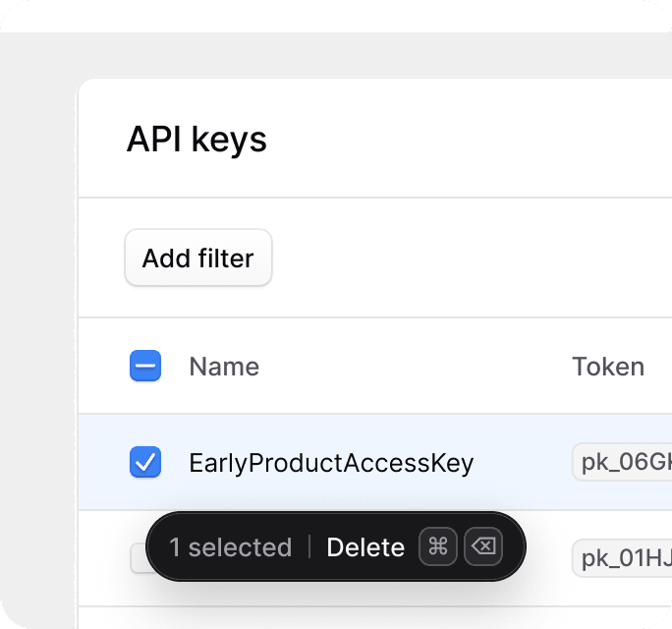
Task: Sort by the Name column header
Action: click(224, 367)
